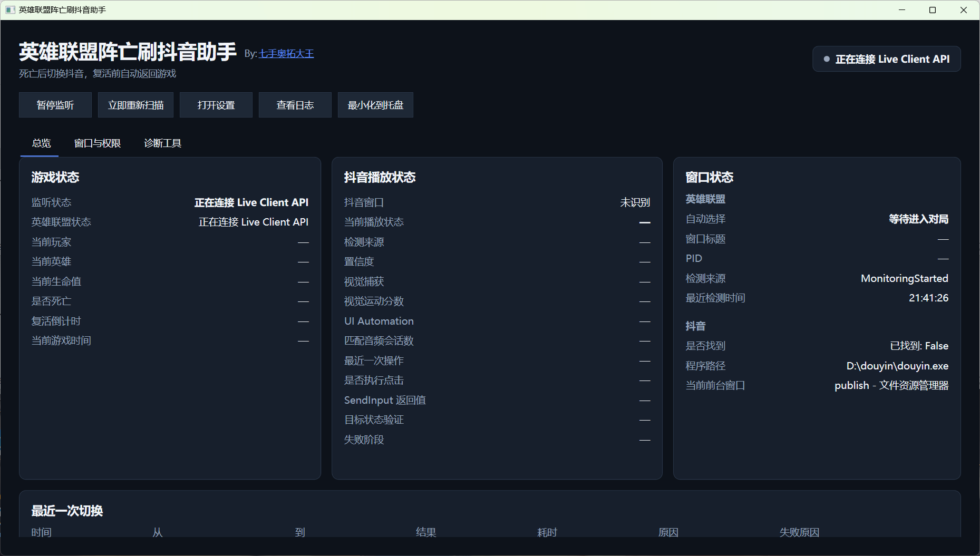The height and width of the screenshot is (556, 980).
Task: Click the 已找到: False value
Action: tap(919, 346)
